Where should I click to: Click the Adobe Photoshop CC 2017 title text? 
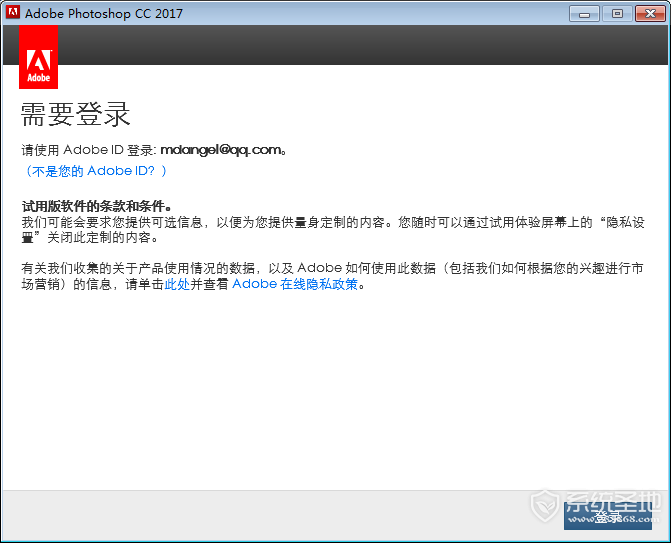point(104,14)
